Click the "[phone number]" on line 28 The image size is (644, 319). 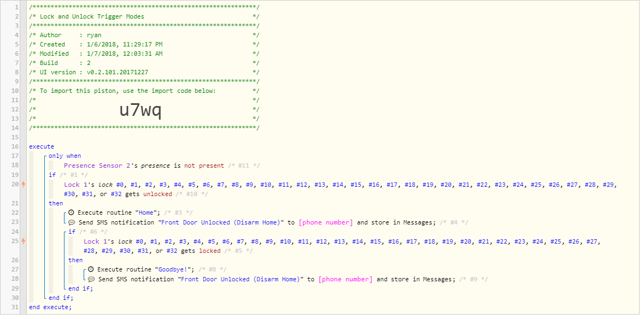pyautogui.click(x=346, y=279)
